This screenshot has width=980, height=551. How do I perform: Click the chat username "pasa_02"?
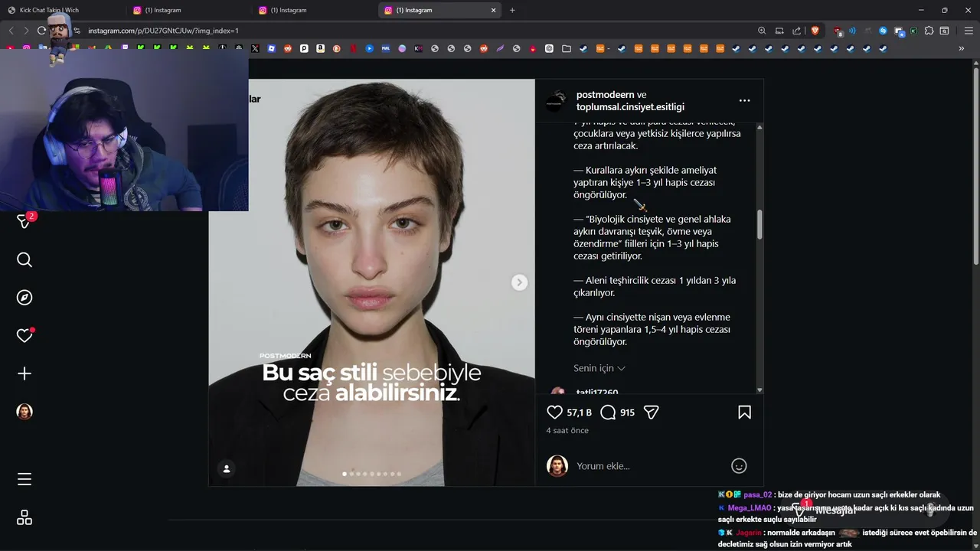pyautogui.click(x=757, y=495)
